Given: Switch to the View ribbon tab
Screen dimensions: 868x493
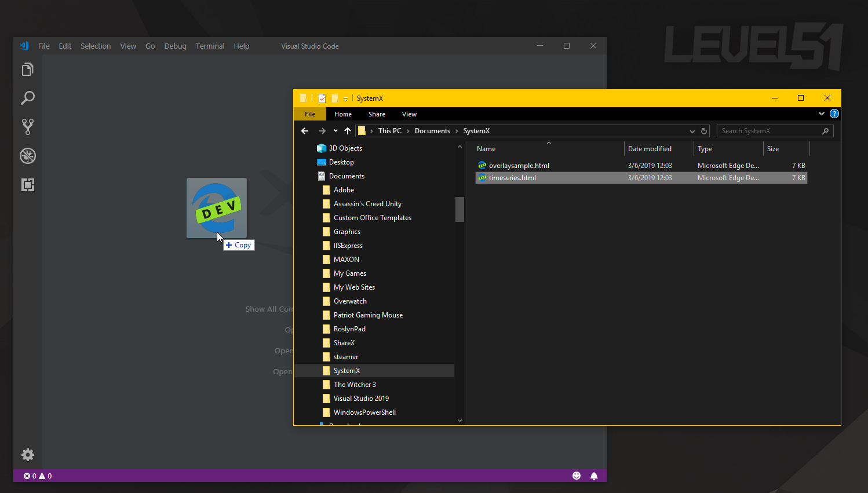Looking at the screenshot, I should [x=409, y=114].
